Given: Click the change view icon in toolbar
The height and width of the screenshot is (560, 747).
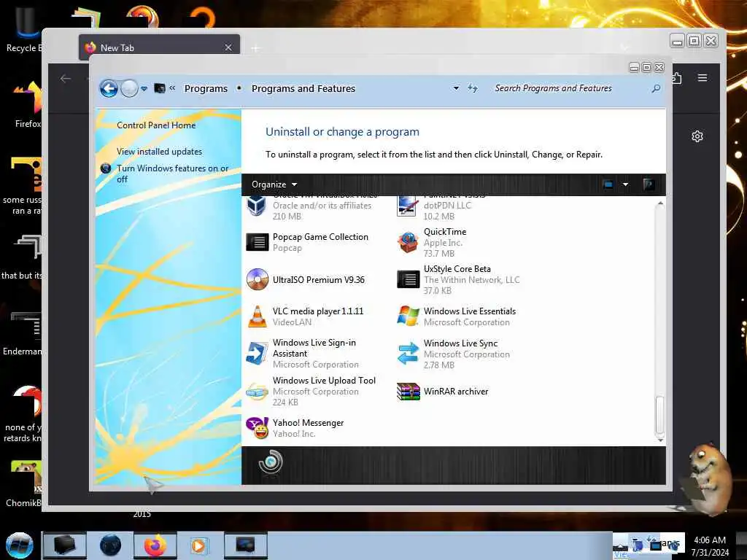Looking at the screenshot, I should (x=608, y=184).
